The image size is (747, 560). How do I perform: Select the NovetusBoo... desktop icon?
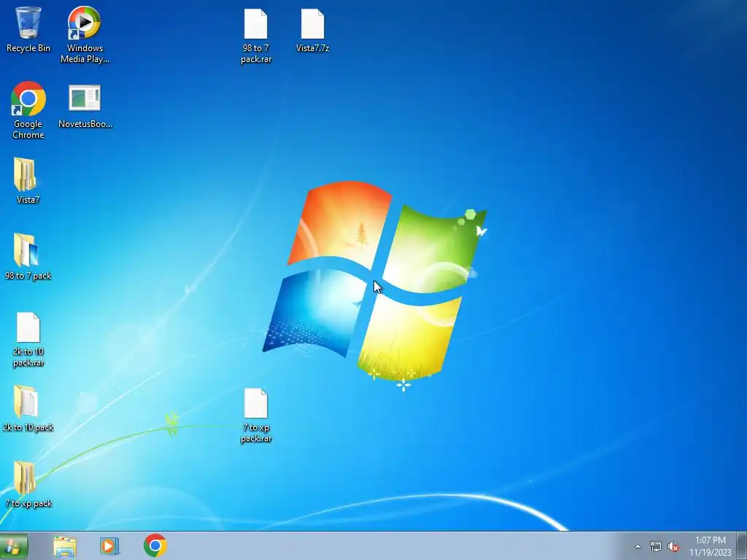85,106
